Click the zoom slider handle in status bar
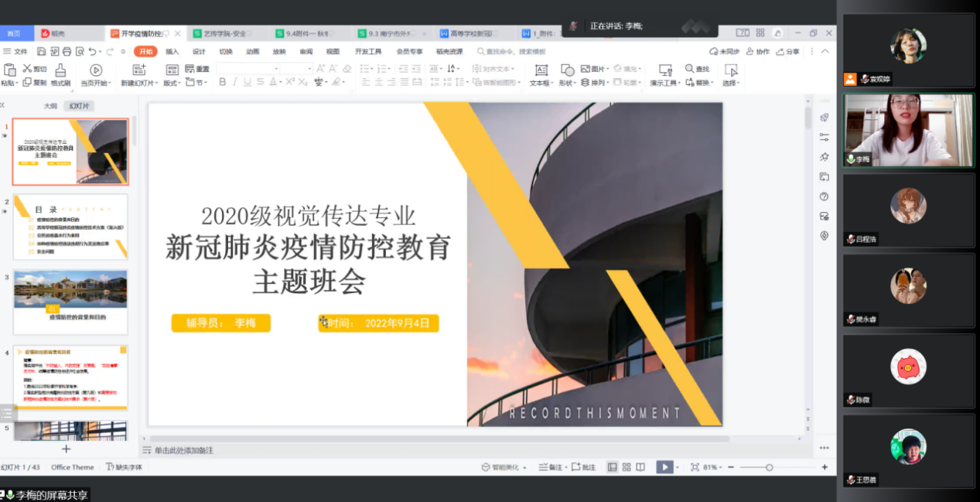This screenshot has height=502, width=980. 769,467
